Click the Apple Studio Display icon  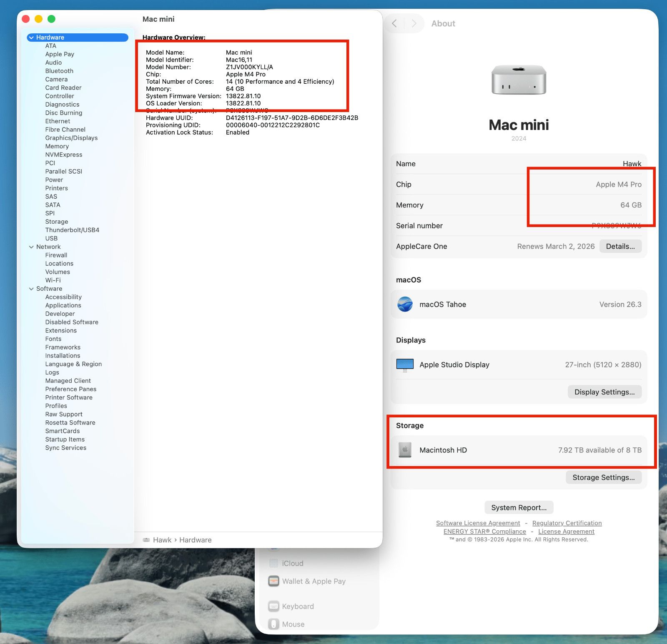(405, 365)
